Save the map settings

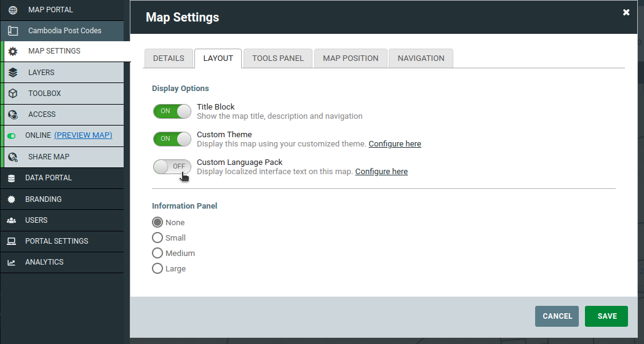pos(606,316)
